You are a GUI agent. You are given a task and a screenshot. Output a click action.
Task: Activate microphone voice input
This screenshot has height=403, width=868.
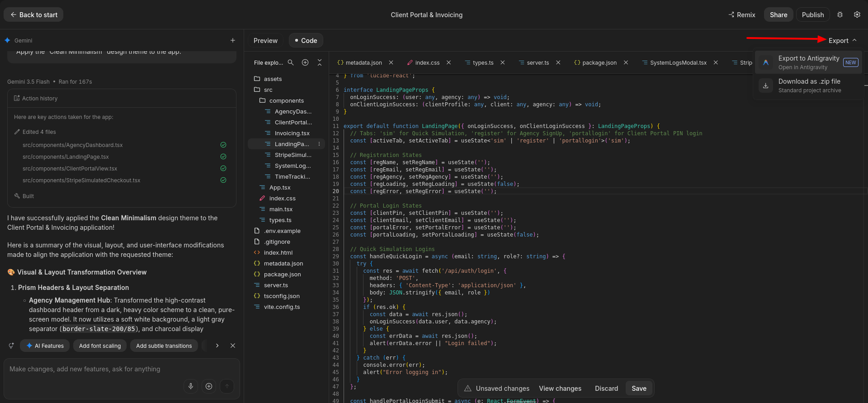191,386
